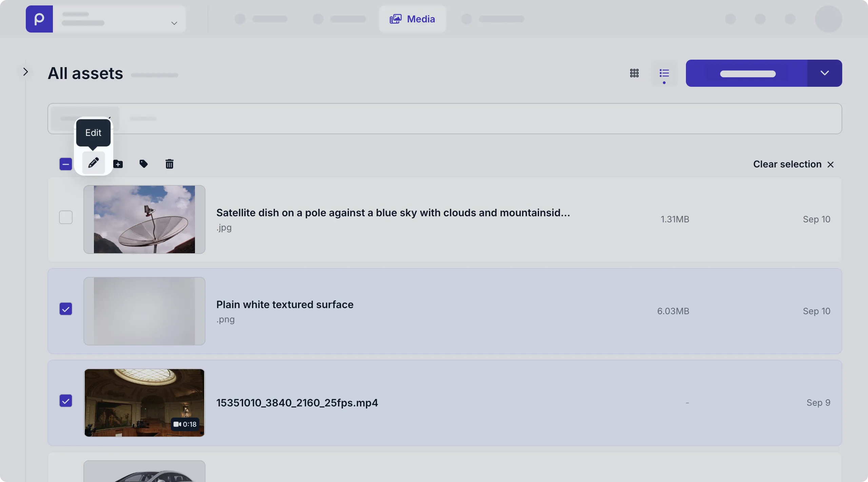Screen dimensions: 868x482
Task: Open the satellite dish thumbnail
Action: (144, 219)
